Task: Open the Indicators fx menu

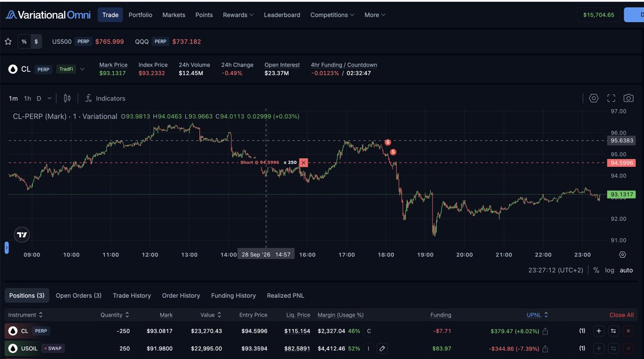Action: 105,98
